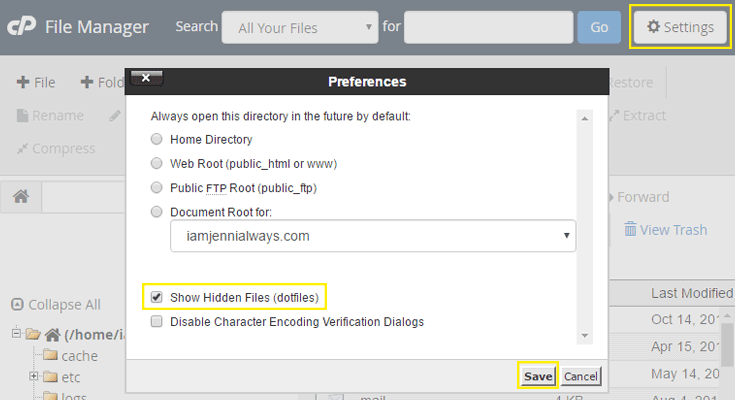Enable Disable Character Encoding Verification Dialogs
The height and width of the screenshot is (400, 735).
[156, 322]
